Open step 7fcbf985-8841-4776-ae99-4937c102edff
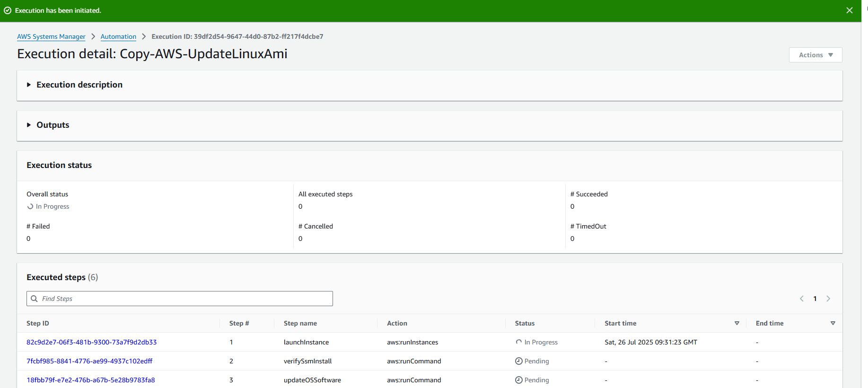868x388 pixels. pyautogui.click(x=89, y=361)
